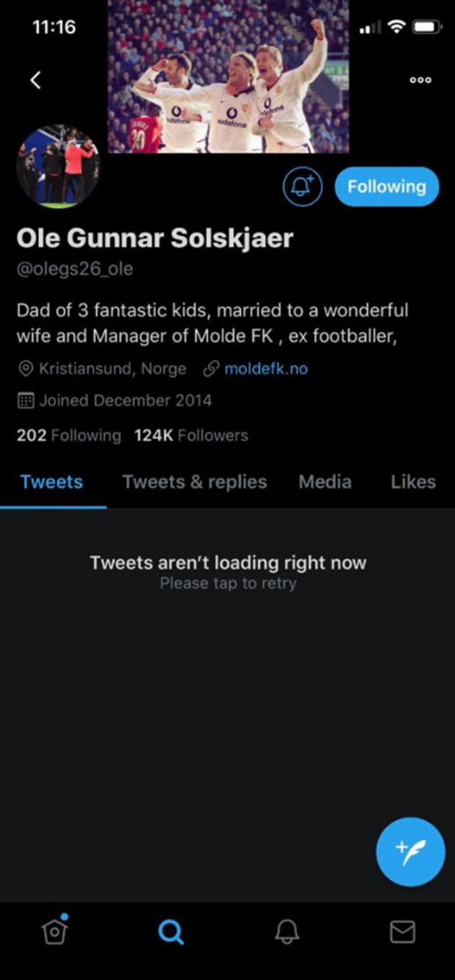Switch to the Media tab

(x=325, y=482)
